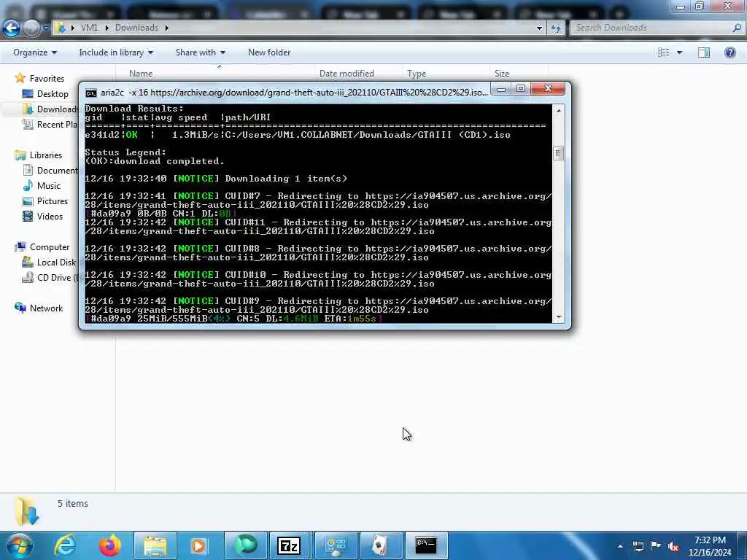Select Local Disk under Computer
This screenshot has height=560, width=747.
[49, 262]
